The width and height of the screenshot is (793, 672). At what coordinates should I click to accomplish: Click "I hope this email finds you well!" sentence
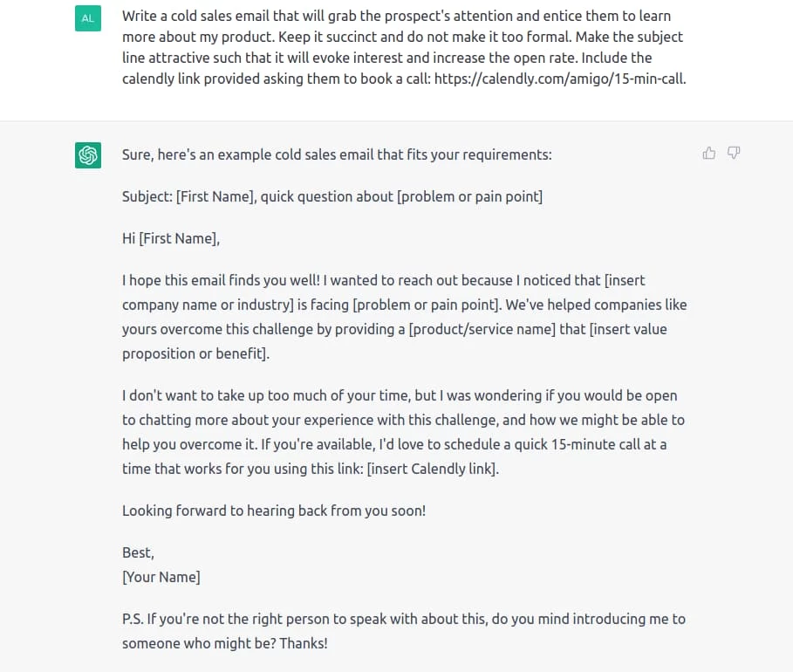221,280
